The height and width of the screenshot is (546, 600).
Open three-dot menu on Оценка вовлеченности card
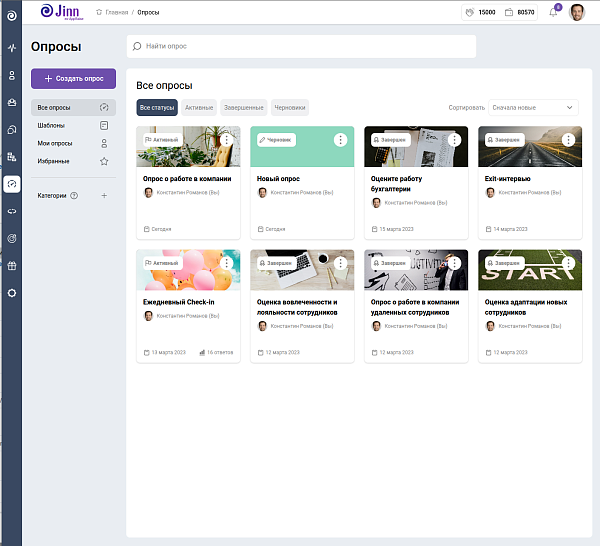coord(341,263)
